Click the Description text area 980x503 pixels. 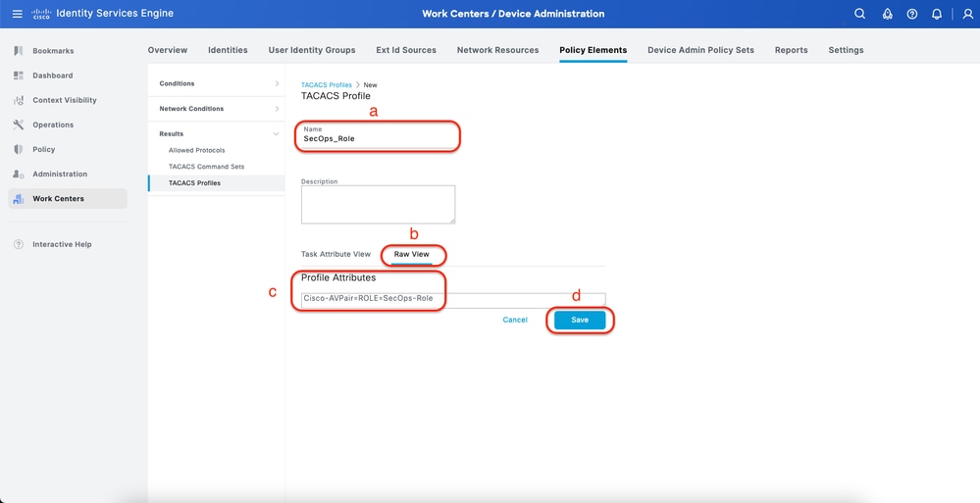pyautogui.click(x=378, y=204)
